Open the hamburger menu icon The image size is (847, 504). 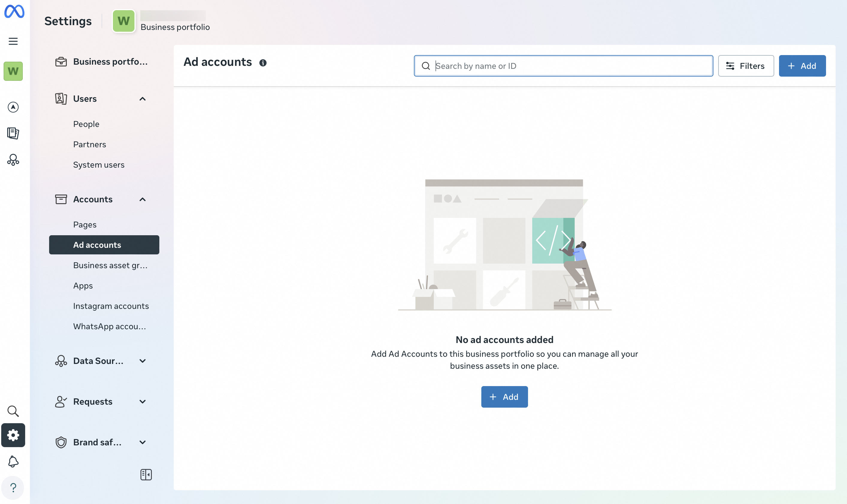click(13, 41)
